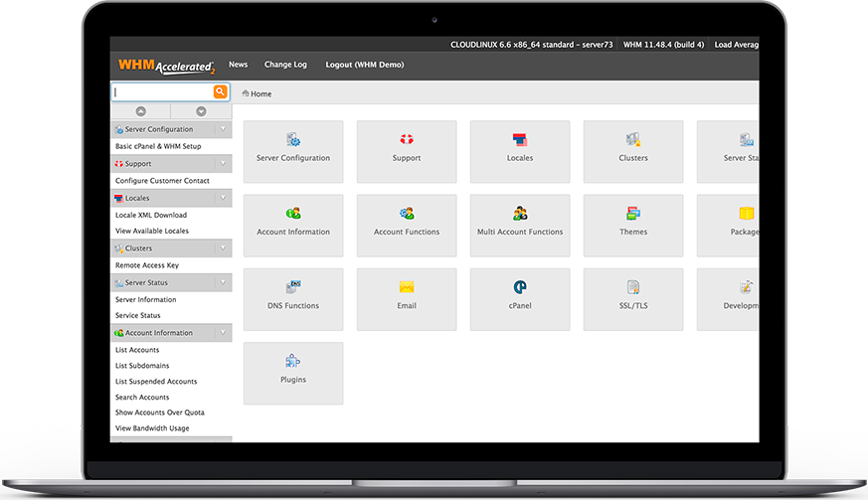Viewport: 868px width, 500px height.
Task: Click the sidebar collapse-all up arrow
Action: (x=140, y=112)
